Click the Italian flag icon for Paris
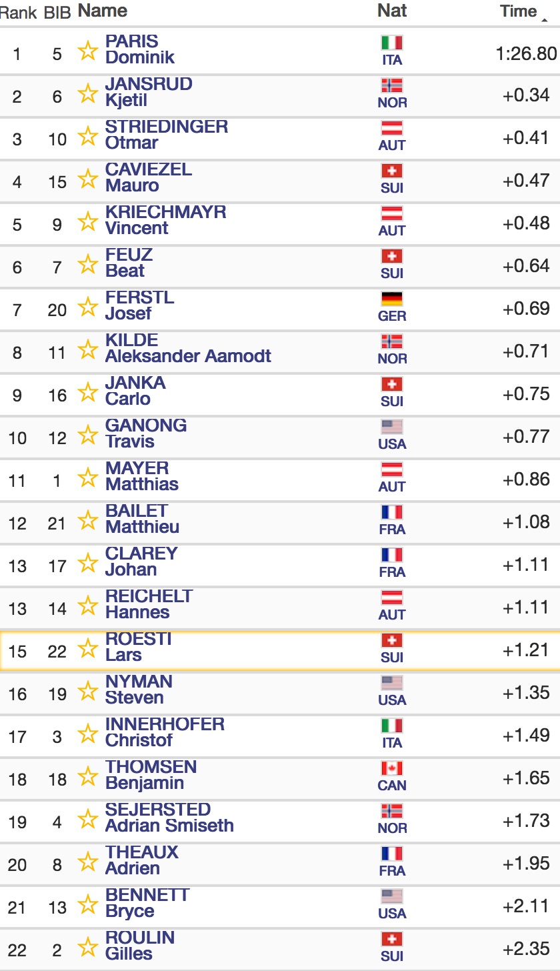 pos(392,43)
